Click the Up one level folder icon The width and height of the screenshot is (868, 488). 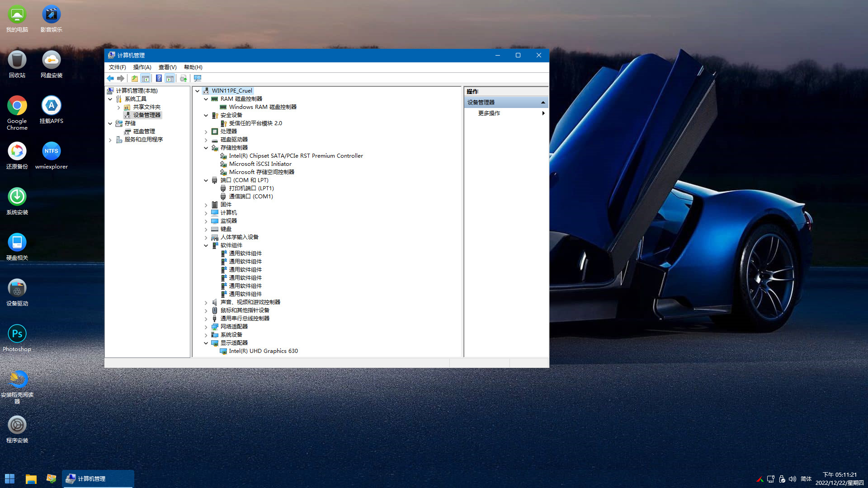(x=135, y=79)
